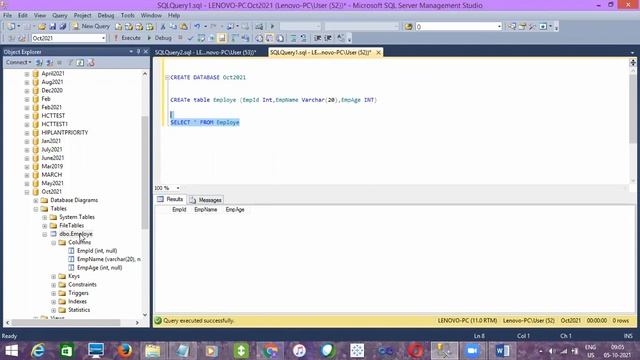Click the Open File toolbar icon
The image size is (640, 360).
42,27
